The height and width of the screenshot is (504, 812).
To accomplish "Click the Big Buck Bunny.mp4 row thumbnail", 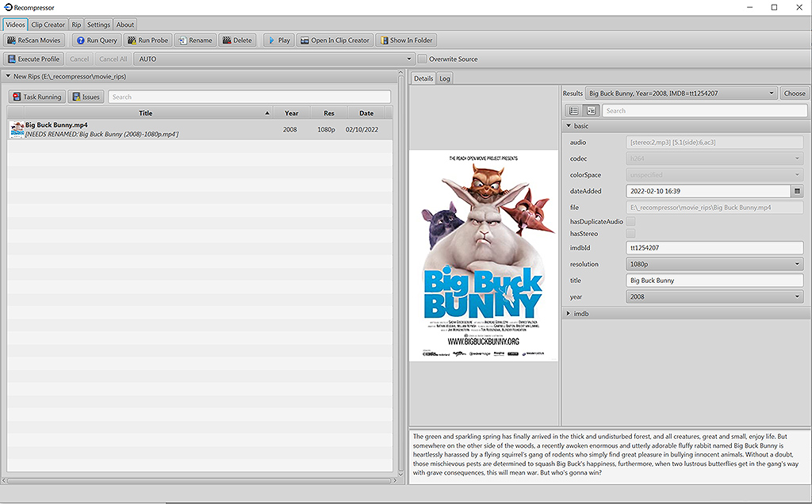I will tap(17, 129).
